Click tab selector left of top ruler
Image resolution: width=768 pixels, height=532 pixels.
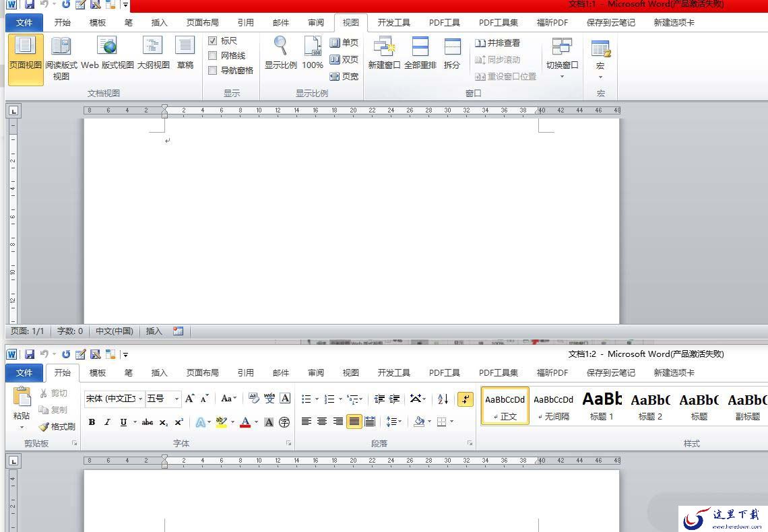pos(13,111)
